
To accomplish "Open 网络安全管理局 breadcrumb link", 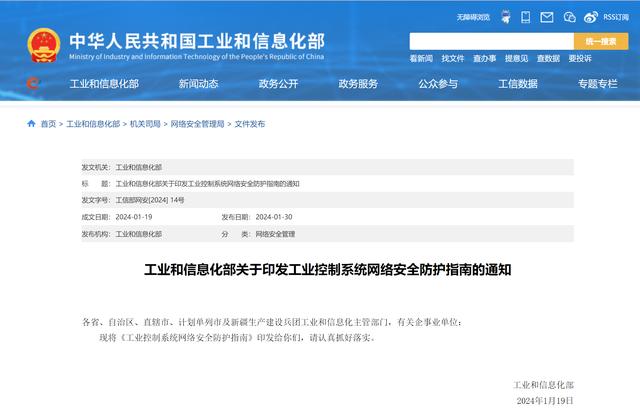I will (198, 124).
